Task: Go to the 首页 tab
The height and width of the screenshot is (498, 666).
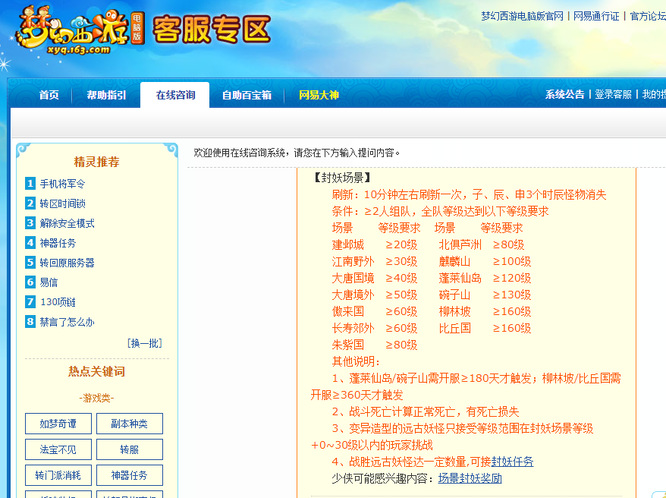Action: [49, 95]
